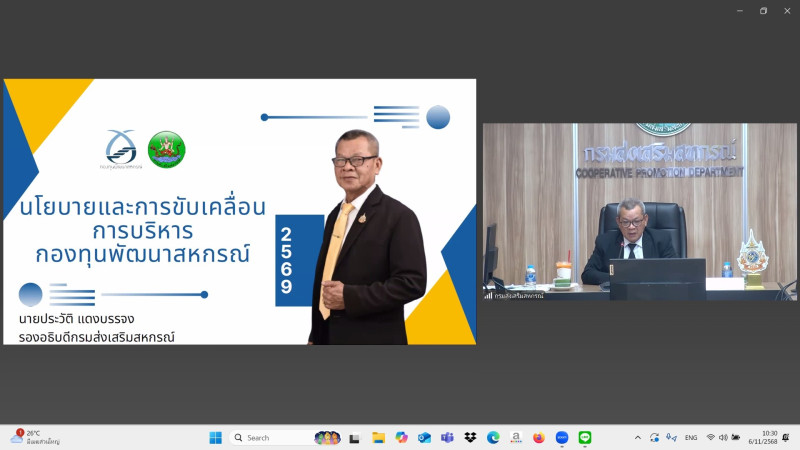
Task: Open the Amazon taskbar shortcut
Action: coord(516,438)
